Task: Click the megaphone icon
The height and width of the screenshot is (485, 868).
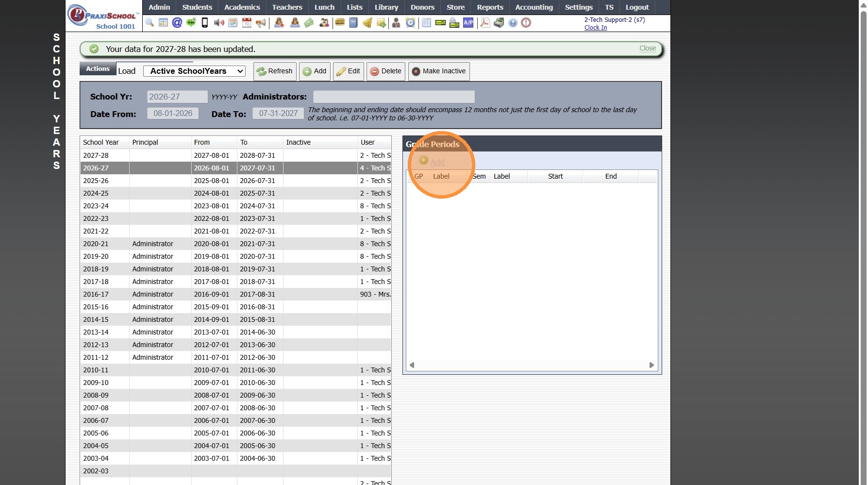Action: click(x=261, y=23)
